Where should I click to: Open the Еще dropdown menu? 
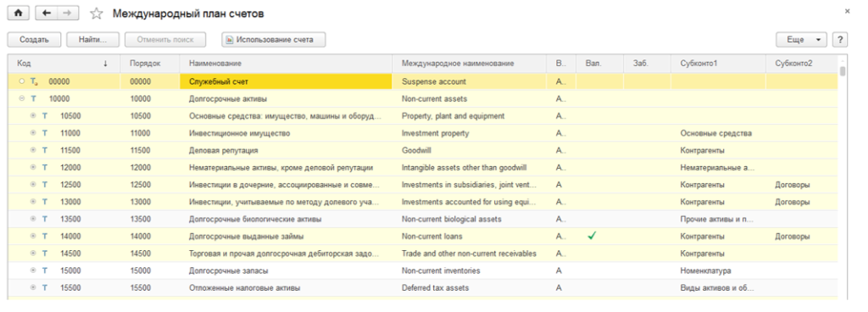click(x=802, y=40)
